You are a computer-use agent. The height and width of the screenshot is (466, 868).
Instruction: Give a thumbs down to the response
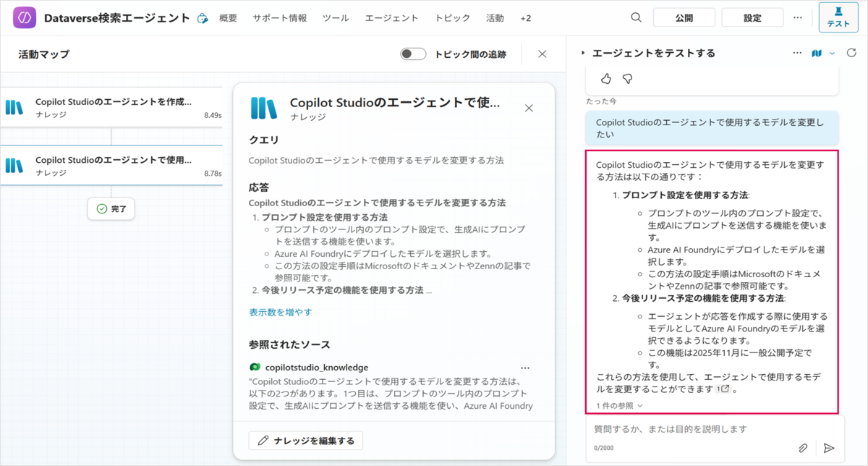[627, 78]
